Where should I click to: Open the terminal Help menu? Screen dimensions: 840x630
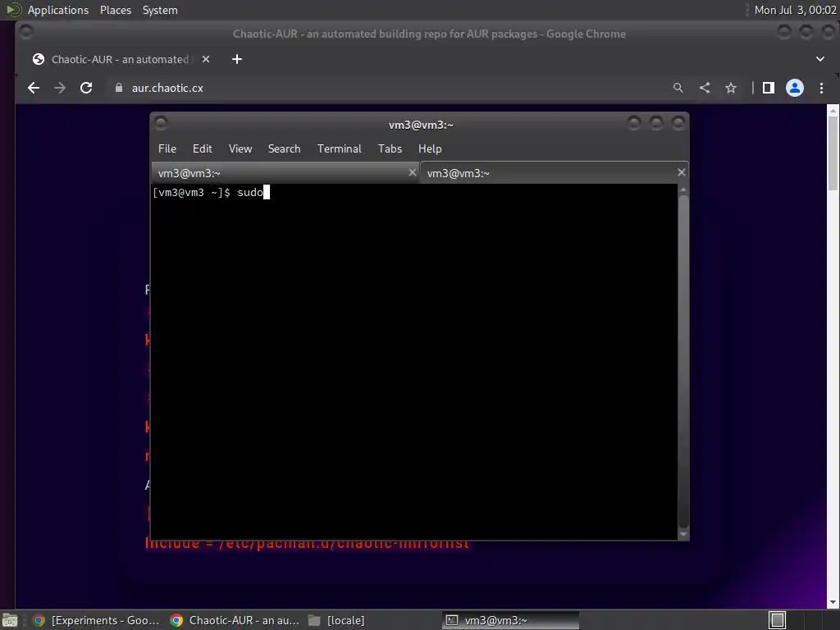(430, 149)
